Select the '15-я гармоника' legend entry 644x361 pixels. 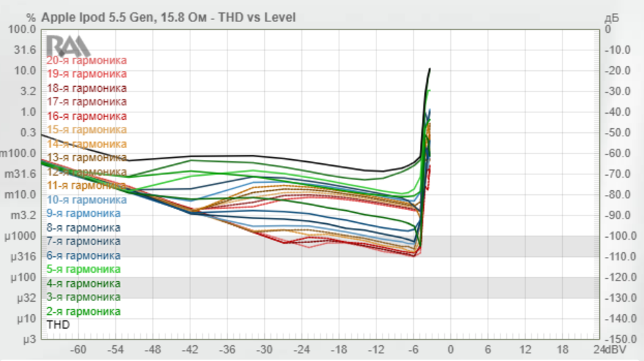[x=86, y=130]
